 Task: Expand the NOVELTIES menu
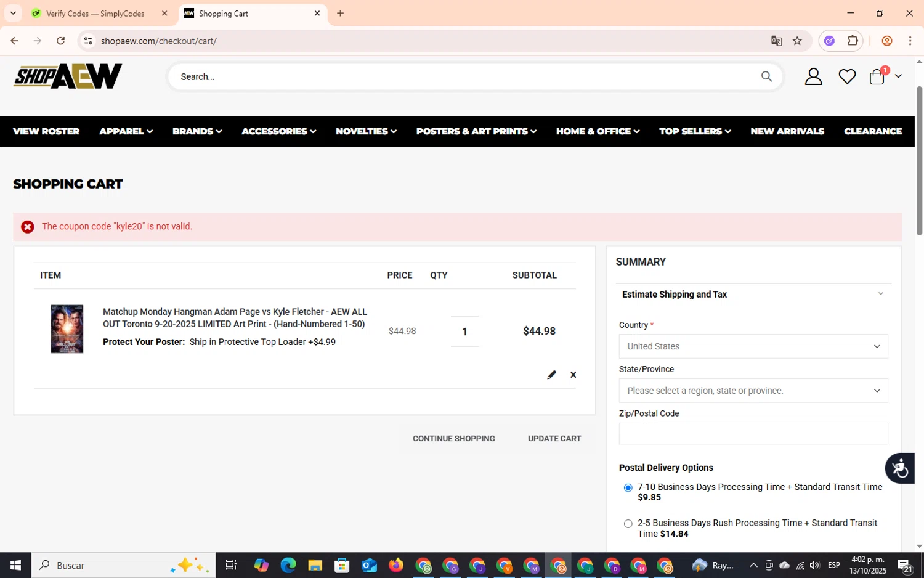point(366,131)
